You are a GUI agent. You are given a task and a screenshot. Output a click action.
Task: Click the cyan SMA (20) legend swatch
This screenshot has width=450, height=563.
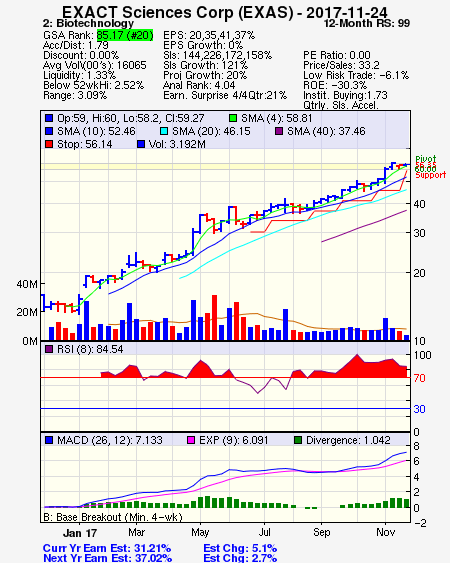pyautogui.click(x=164, y=131)
